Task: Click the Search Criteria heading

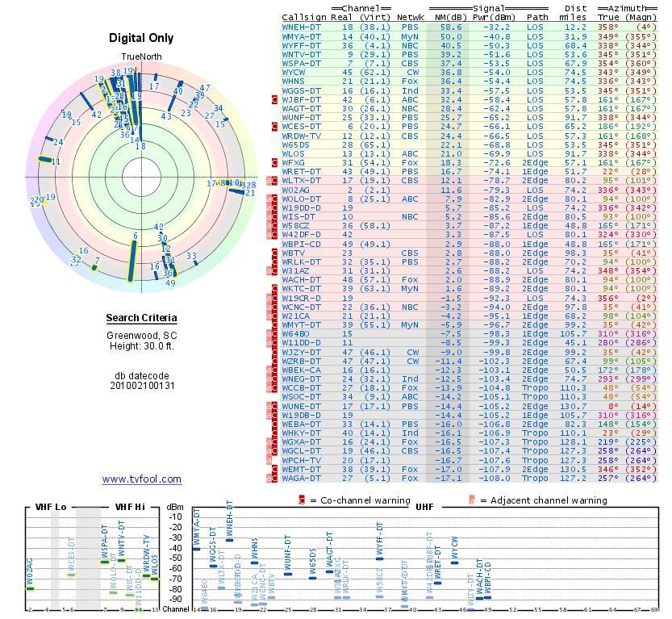Action: [x=141, y=318]
